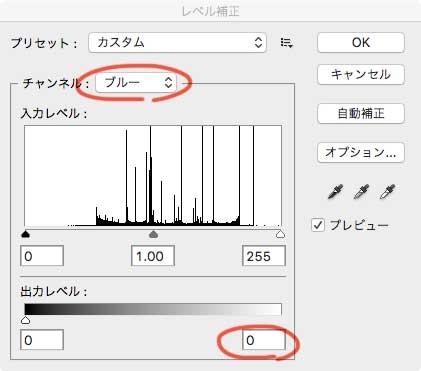Select the white point eyedropper

(x=387, y=192)
